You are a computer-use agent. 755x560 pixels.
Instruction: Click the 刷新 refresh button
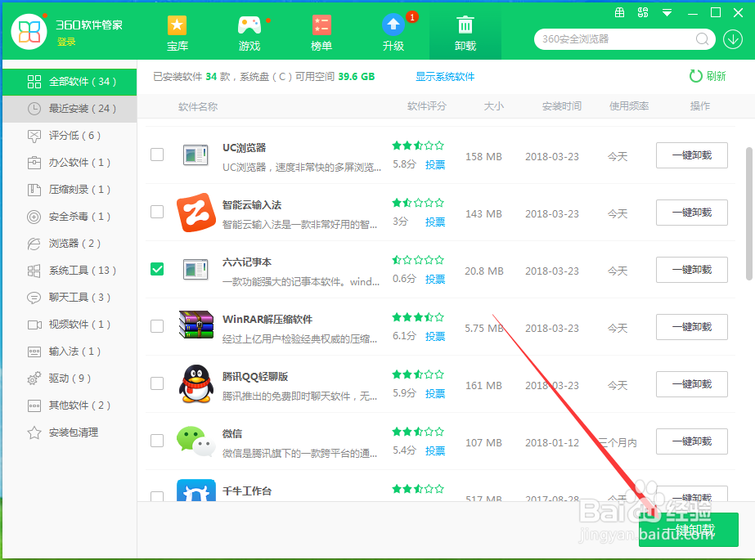point(708,76)
